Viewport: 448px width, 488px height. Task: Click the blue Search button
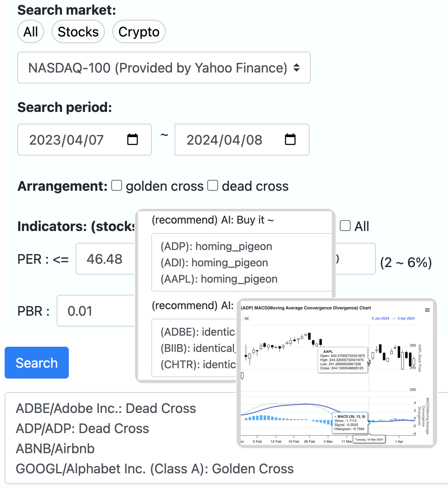(37, 363)
